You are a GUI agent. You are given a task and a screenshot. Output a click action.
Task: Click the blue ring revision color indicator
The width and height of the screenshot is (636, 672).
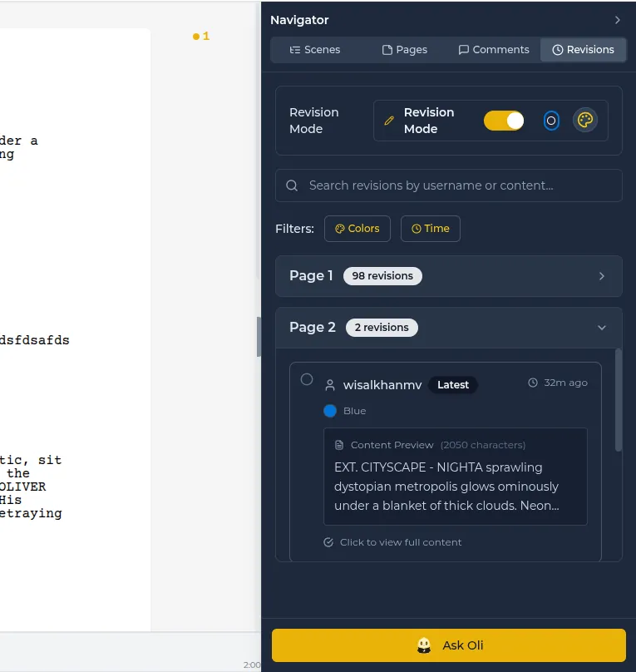551,121
